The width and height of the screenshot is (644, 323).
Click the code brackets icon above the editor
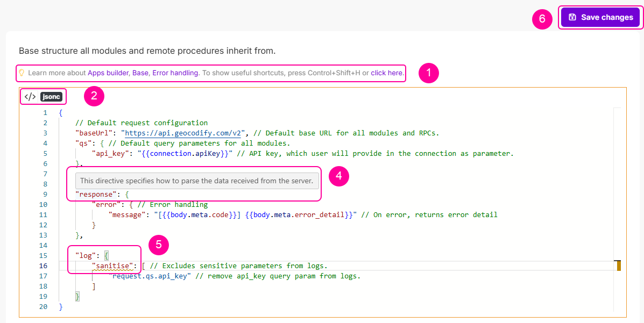(31, 97)
